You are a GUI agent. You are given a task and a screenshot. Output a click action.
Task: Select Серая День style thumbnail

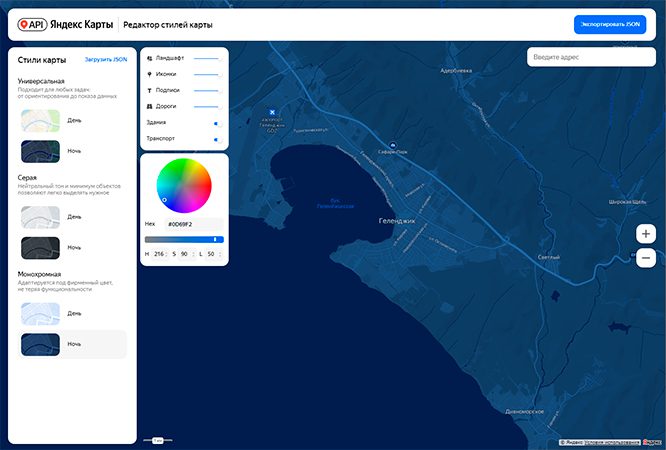coord(40,217)
